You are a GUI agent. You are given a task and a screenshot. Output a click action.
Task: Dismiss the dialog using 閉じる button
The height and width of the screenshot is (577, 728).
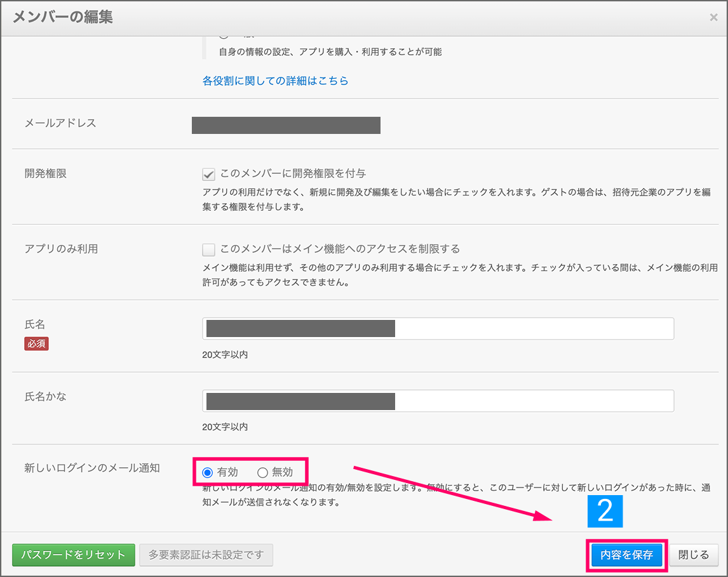(x=694, y=555)
